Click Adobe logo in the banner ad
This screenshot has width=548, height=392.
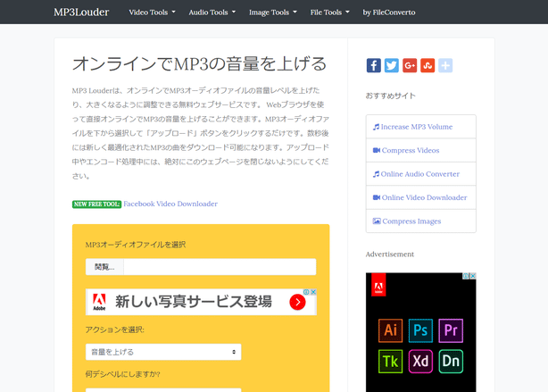(99, 302)
